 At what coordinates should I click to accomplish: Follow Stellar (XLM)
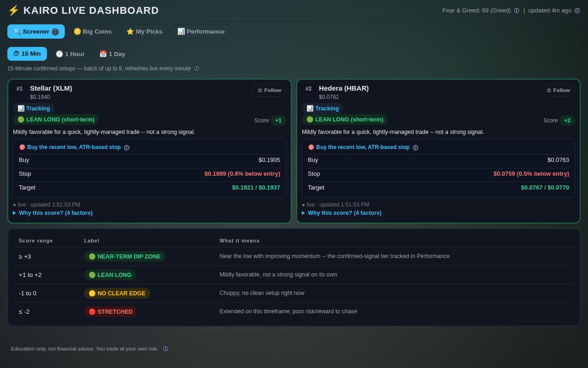point(269,90)
